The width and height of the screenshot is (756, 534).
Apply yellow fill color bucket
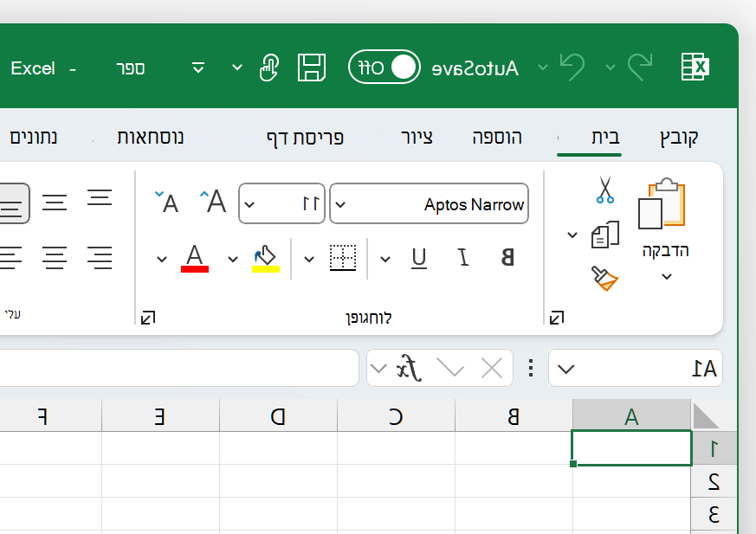[x=266, y=259]
